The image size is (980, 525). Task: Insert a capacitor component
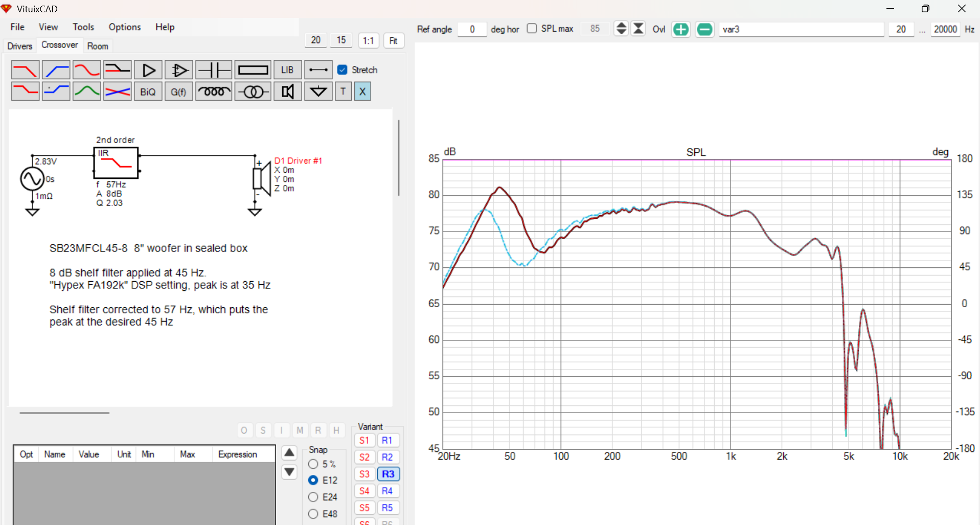pos(214,70)
